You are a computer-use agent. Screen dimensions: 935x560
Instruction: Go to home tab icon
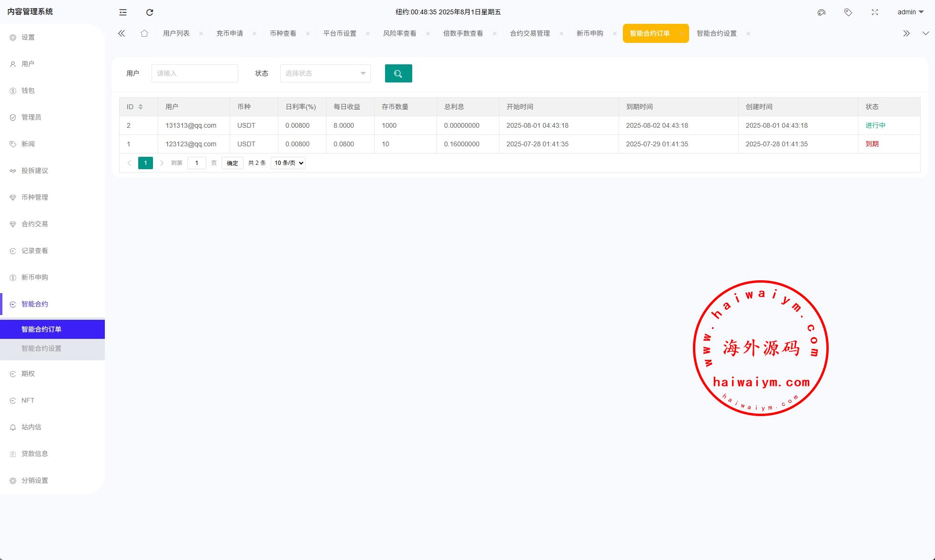point(144,33)
